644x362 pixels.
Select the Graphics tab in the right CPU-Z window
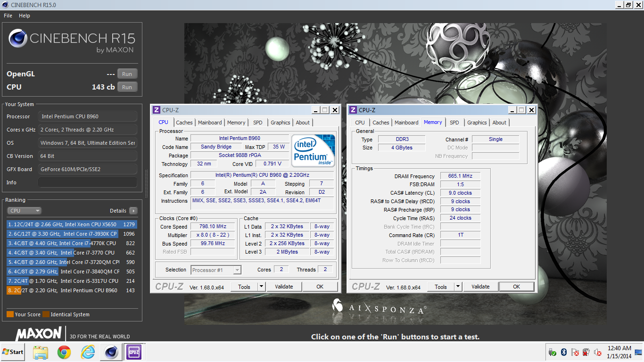click(x=477, y=123)
